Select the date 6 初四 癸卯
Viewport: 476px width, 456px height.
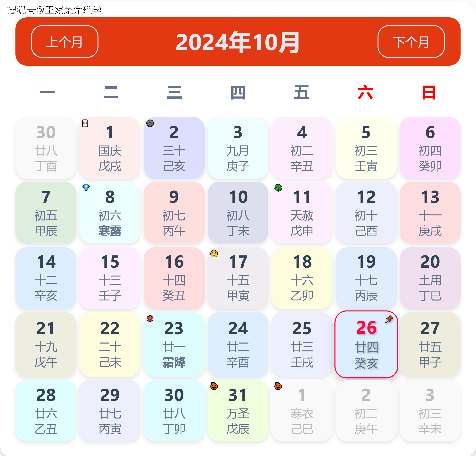pos(430,148)
